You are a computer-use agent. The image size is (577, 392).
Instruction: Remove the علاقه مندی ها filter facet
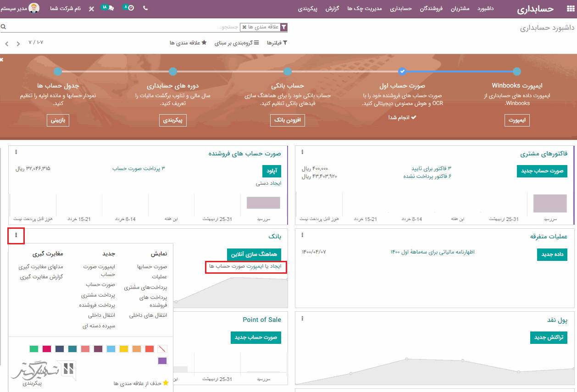(x=244, y=28)
